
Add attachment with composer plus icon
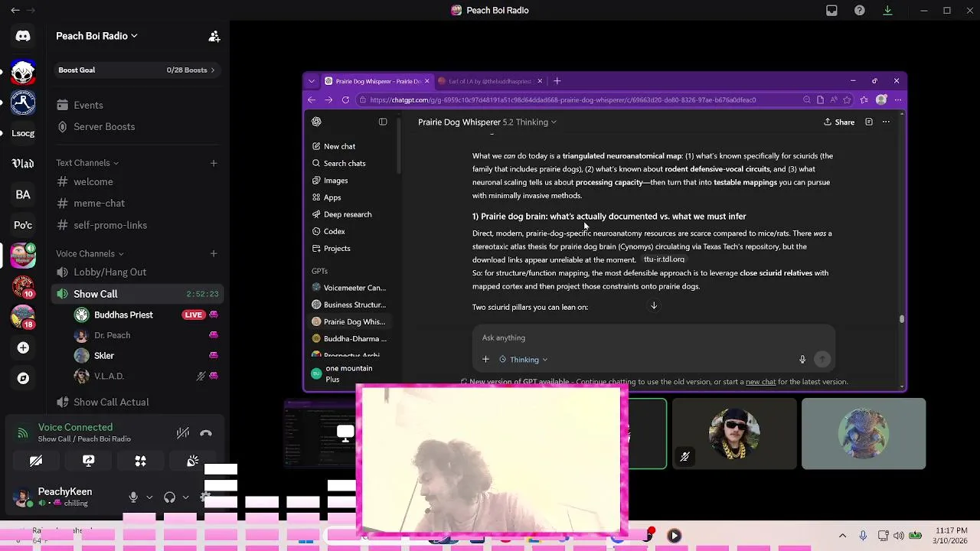[x=485, y=360]
